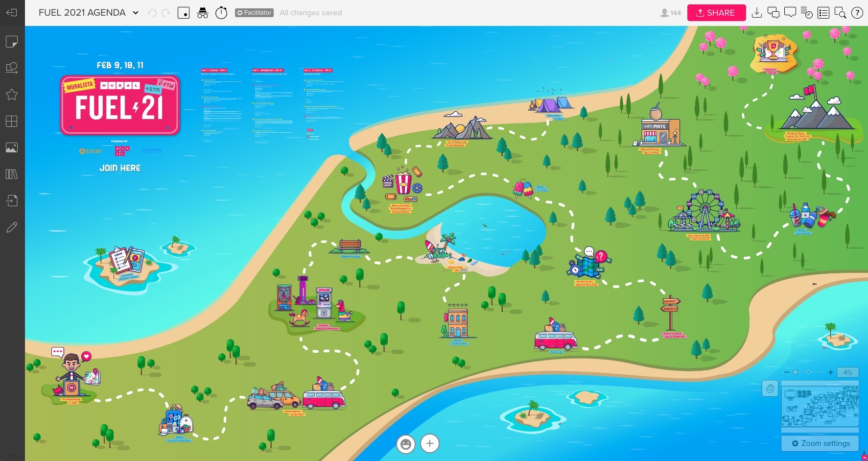Select the trophy illustration on the map
Image resolution: width=868 pixels, height=461 pixels.
tap(774, 51)
